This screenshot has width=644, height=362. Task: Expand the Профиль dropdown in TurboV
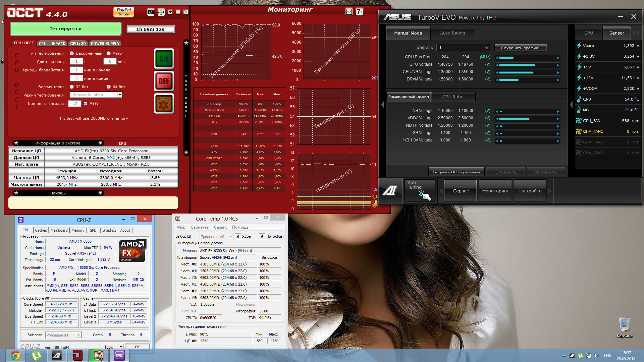(x=486, y=48)
